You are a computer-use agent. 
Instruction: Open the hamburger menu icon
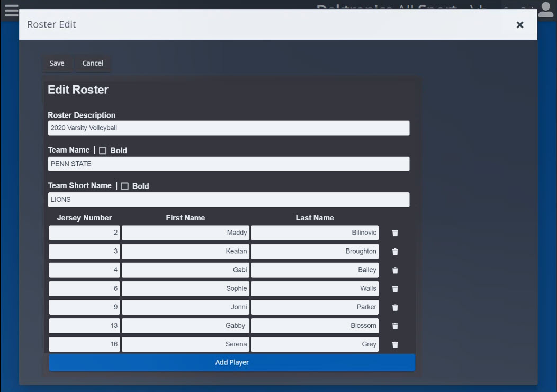pyautogui.click(x=11, y=11)
